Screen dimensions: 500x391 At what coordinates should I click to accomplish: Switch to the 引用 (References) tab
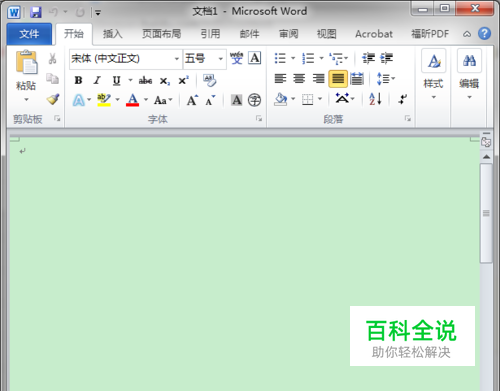click(210, 34)
